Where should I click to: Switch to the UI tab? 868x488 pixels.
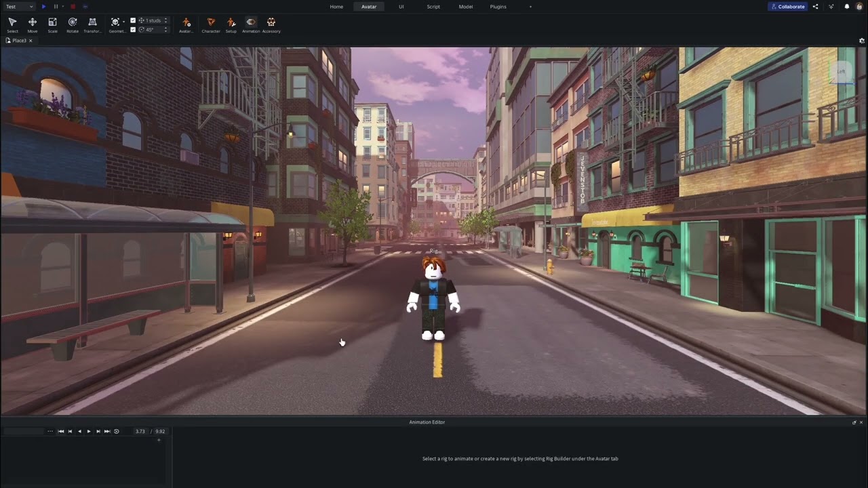tap(401, 6)
